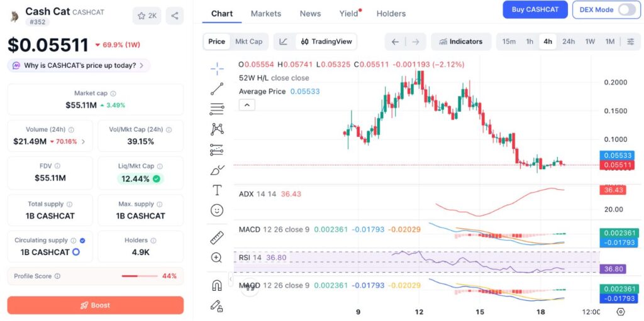Set the interval to 4h
The image size is (644, 321).
pos(548,41)
